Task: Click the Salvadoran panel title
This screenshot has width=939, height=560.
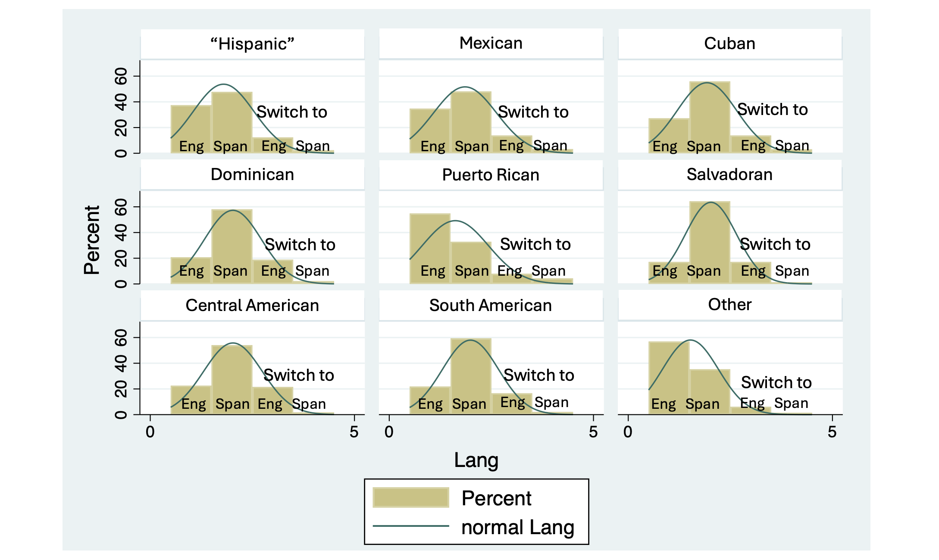Action: [729, 174]
